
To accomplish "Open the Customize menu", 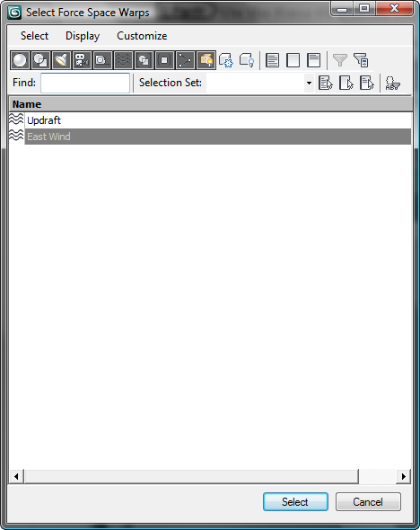I will coord(142,36).
